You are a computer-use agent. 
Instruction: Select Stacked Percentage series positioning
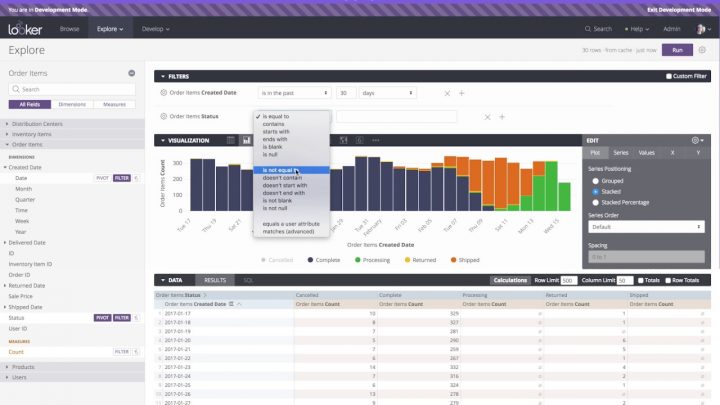(x=595, y=202)
